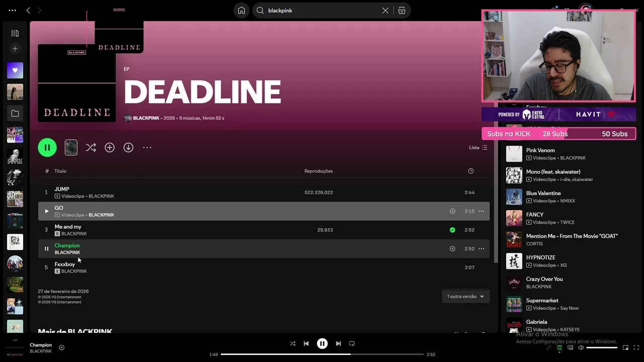Pause the album with the green button
The image size is (644, 362).
pyautogui.click(x=47, y=147)
